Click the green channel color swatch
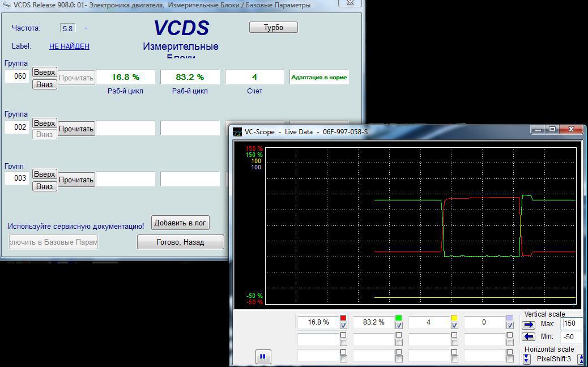588x367 pixels. pyautogui.click(x=399, y=318)
